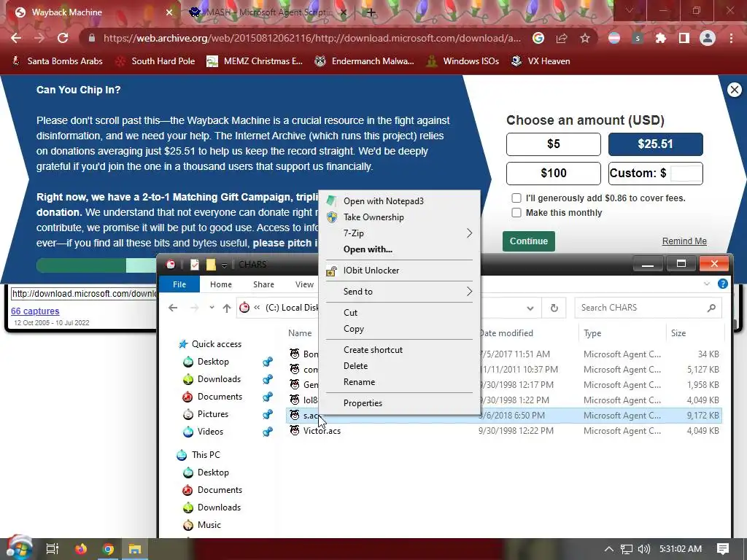Click the green Continue button

pyautogui.click(x=528, y=241)
